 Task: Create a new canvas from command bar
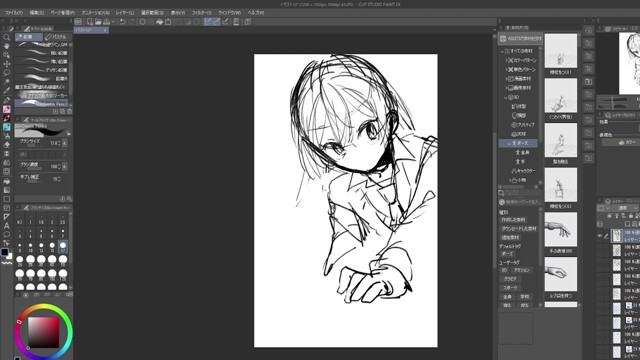90,22
